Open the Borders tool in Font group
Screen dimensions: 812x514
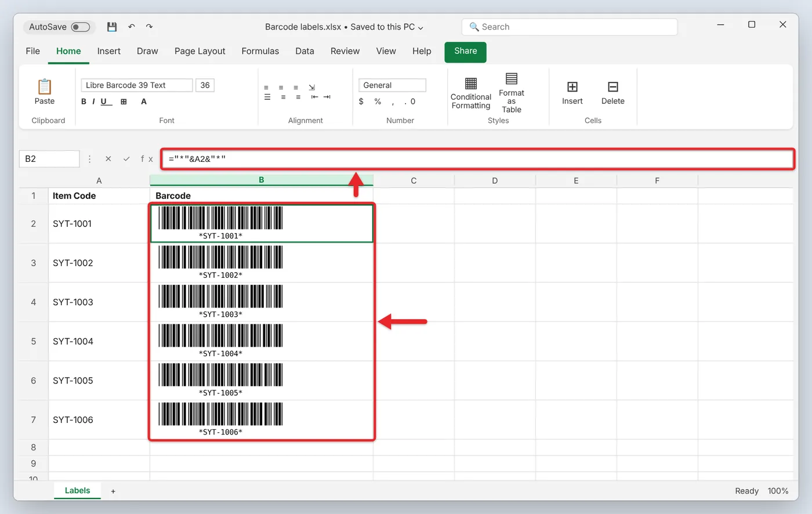[124, 102]
